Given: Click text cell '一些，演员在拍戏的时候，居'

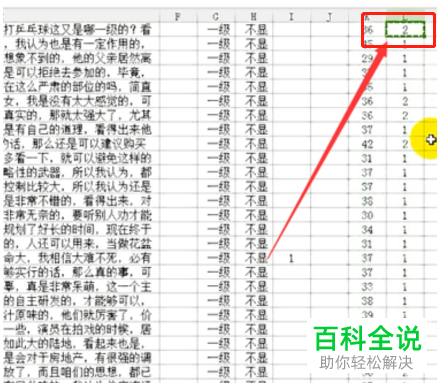Looking at the screenshot, I should [x=77, y=329].
